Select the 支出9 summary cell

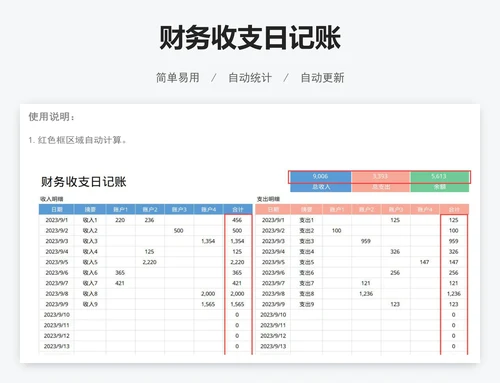(x=306, y=304)
